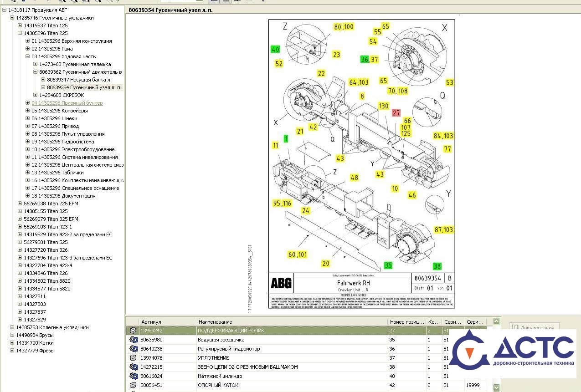Expand the 14284608 СКРЕБОК node
Screen dimensions: 581x392
[x=35, y=95]
